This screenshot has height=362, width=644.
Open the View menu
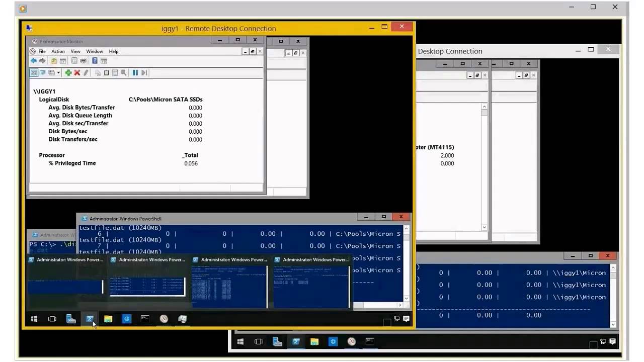75,51
